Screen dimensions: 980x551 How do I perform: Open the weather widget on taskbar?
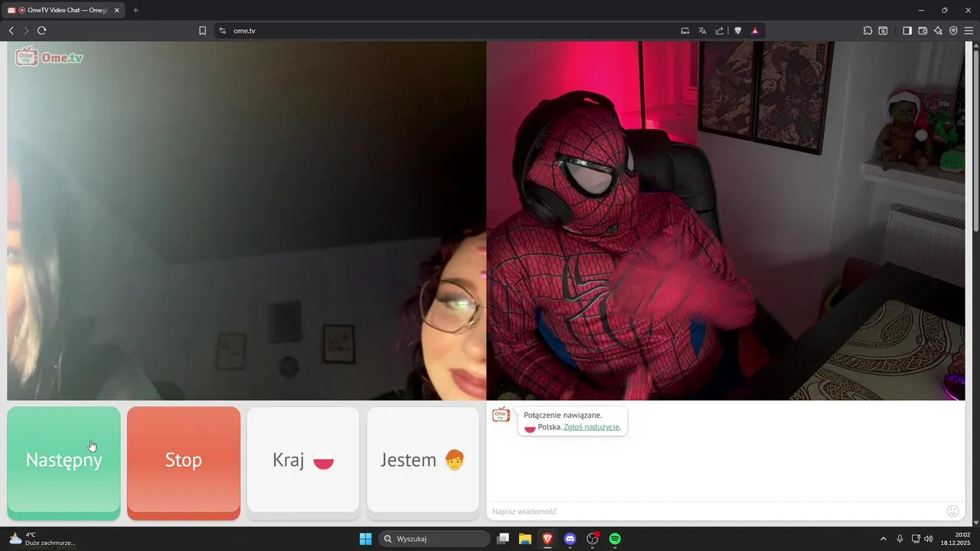point(42,539)
